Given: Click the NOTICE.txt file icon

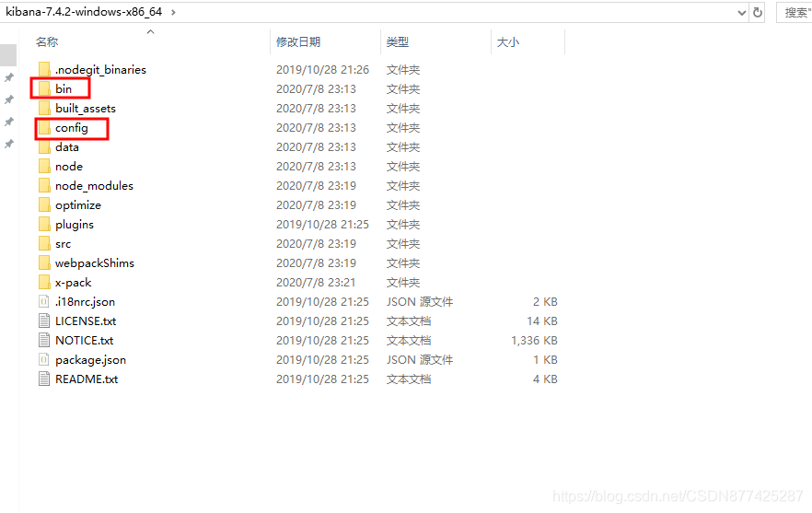Looking at the screenshot, I should pos(44,341).
